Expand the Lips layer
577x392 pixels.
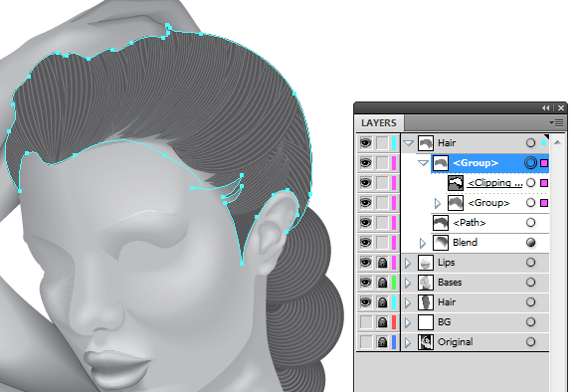(408, 263)
